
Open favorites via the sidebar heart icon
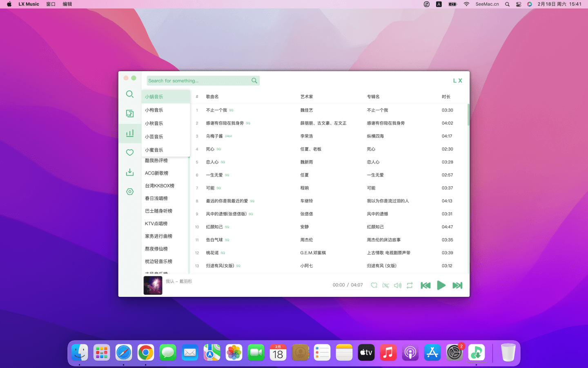130,153
